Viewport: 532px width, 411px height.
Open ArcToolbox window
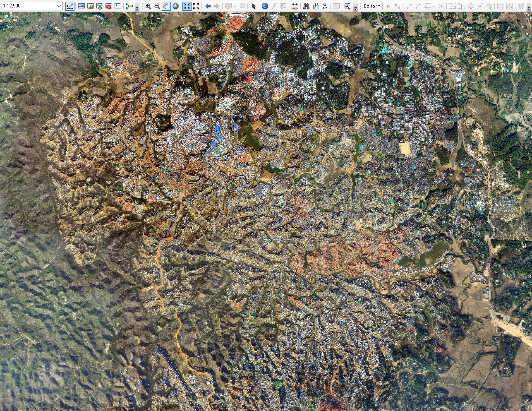109,6
